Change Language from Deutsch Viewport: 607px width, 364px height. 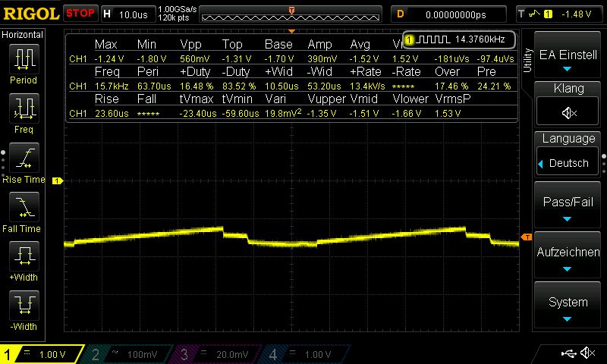[x=568, y=163]
